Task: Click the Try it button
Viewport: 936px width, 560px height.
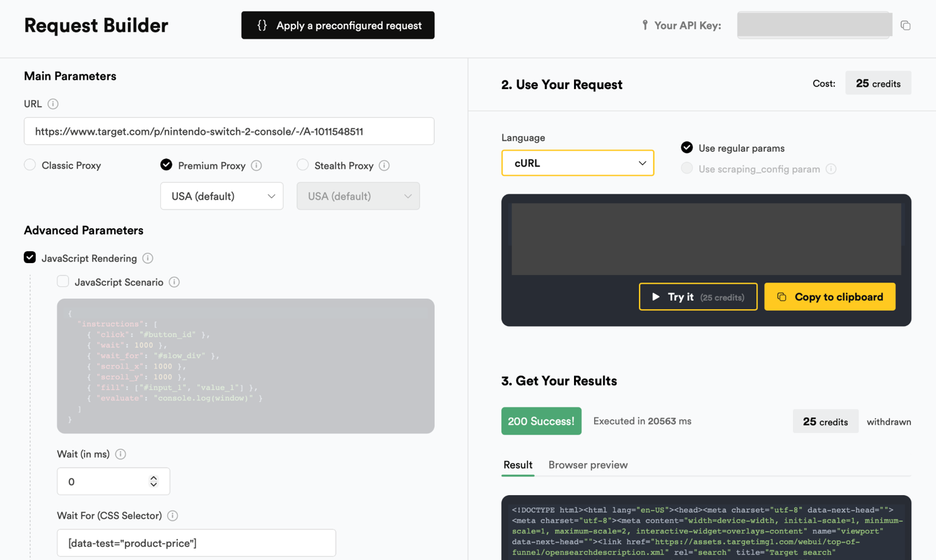Action: pyautogui.click(x=698, y=297)
